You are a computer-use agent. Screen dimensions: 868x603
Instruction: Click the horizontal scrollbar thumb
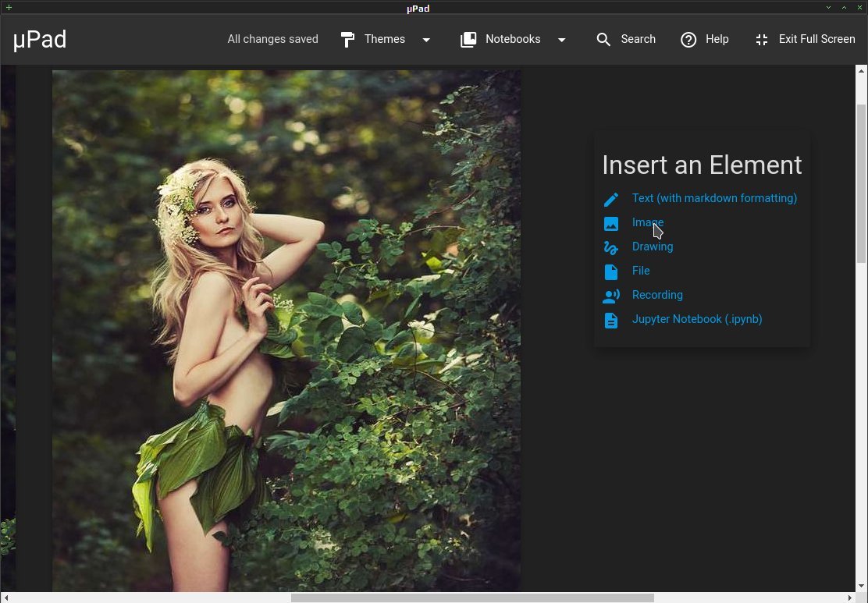coord(472,598)
